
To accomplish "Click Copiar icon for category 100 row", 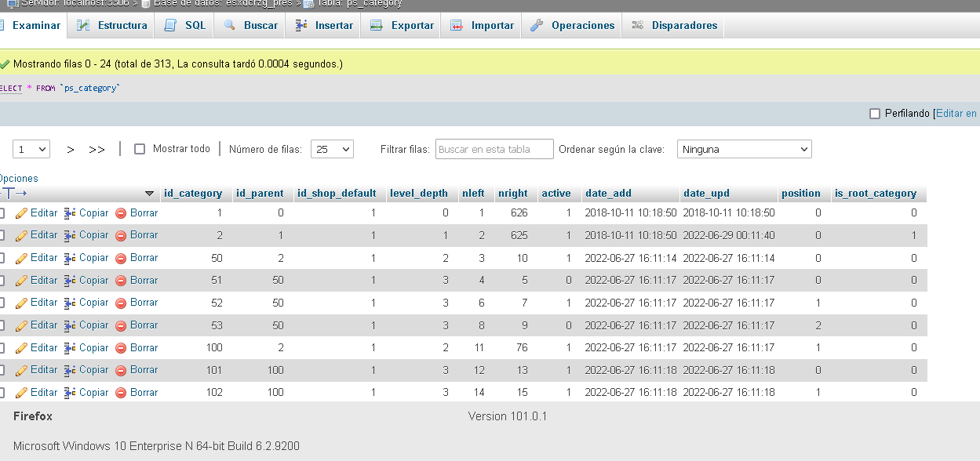I will tap(69, 348).
